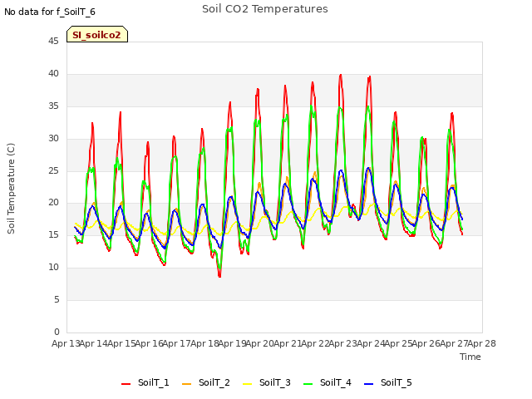Click the Apr 22 x-axis tick label

[x=315, y=343]
